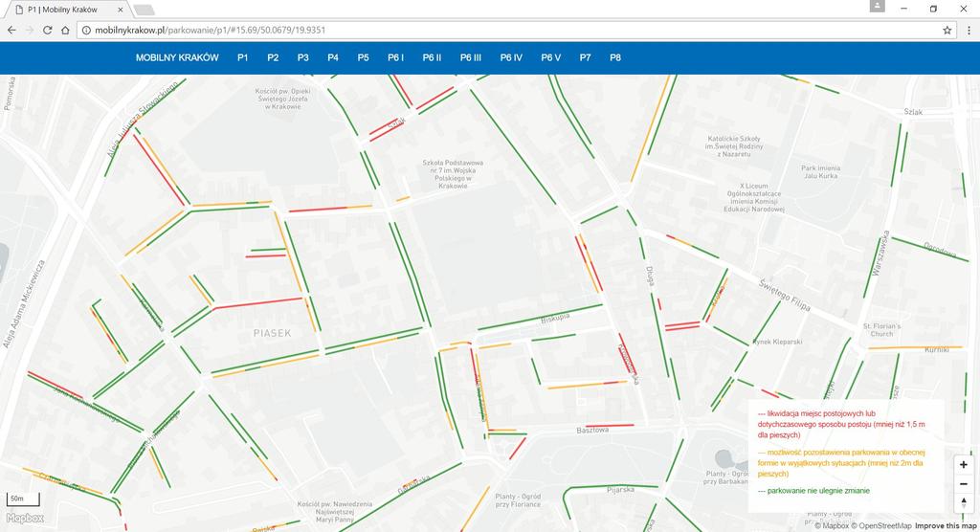The image size is (980, 532).
Task: Switch to zone P4
Action: (333, 57)
